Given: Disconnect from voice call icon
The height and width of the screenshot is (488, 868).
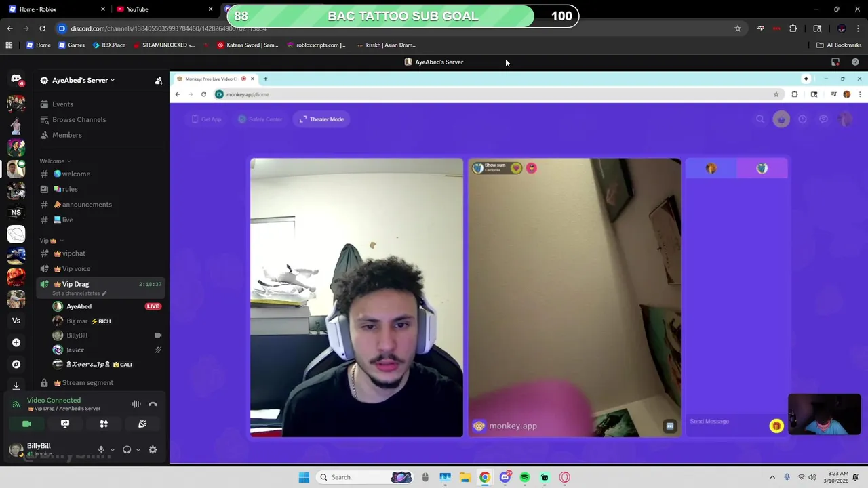Looking at the screenshot, I should pos(153,404).
